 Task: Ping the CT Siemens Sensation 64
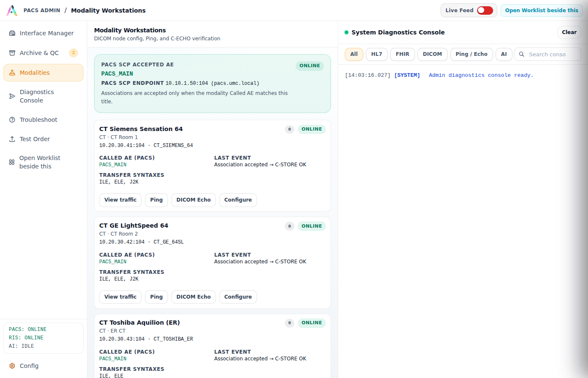coord(156,200)
